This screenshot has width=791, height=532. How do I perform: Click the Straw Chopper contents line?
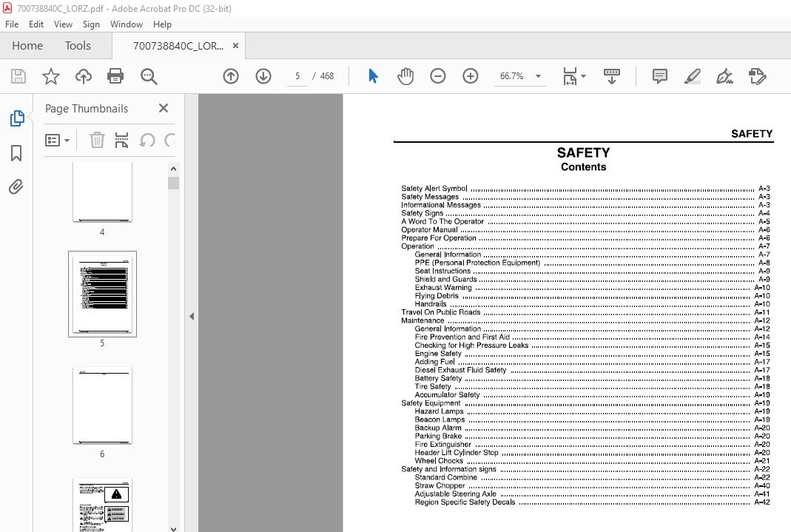click(x=592, y=485)
